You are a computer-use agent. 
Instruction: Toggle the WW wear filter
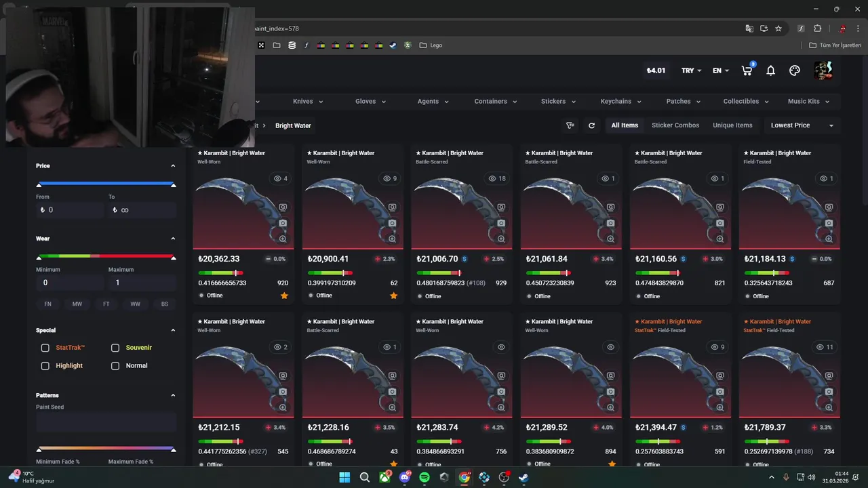point(136,304)
